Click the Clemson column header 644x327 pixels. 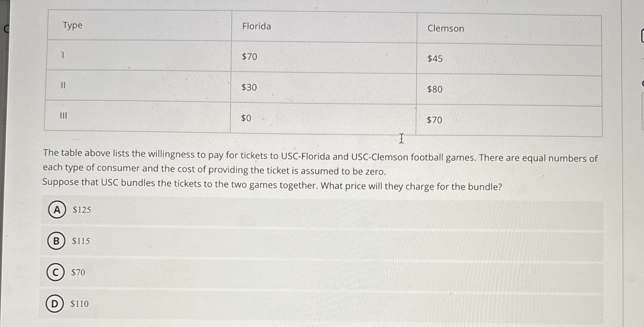coord(446,29)
